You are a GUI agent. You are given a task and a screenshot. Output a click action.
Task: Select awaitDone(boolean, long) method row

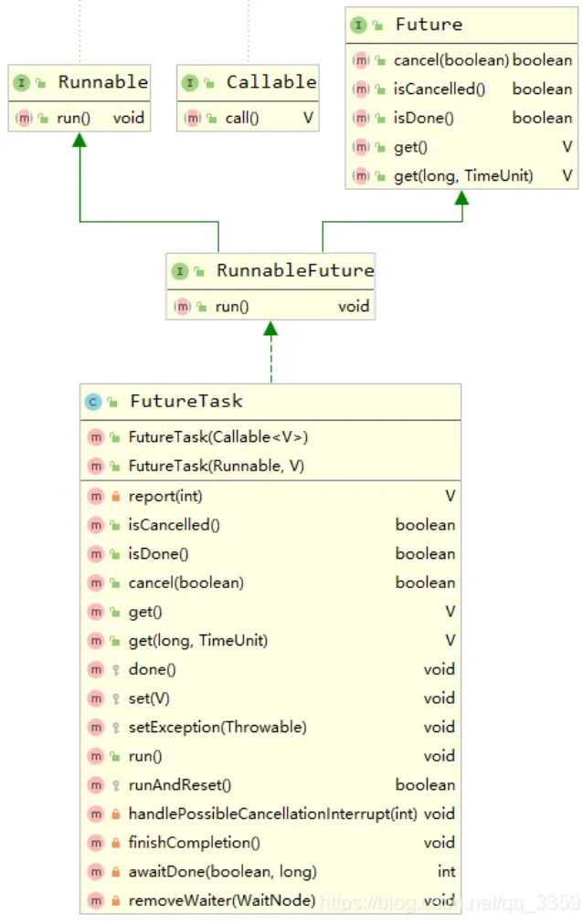click(223, 872)
